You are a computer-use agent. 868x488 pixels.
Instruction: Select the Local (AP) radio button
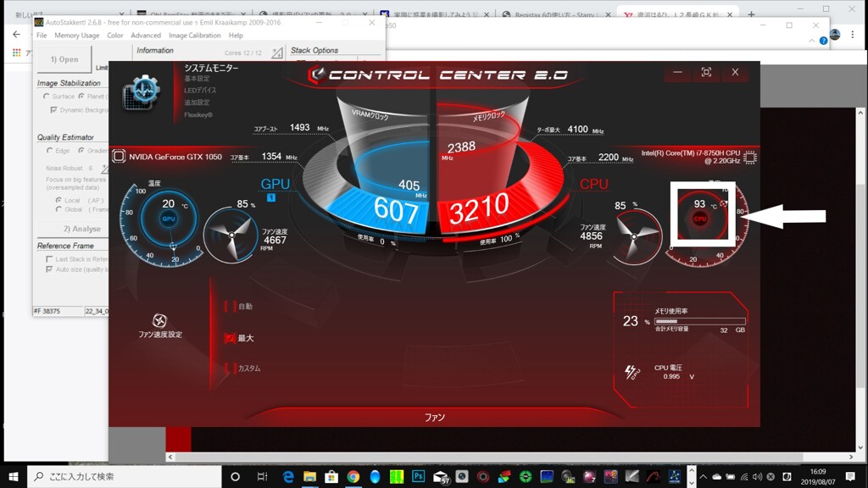(58, 200)
